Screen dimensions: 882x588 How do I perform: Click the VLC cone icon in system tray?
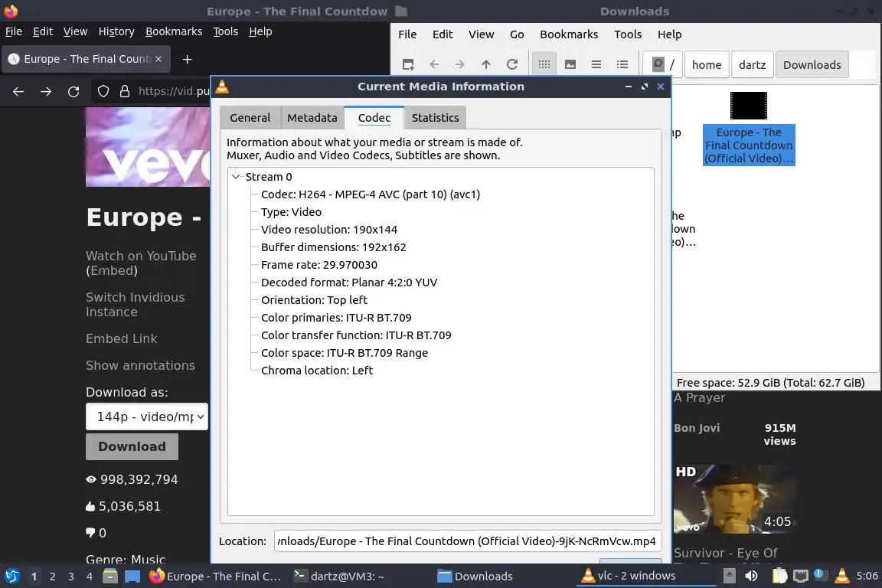click(841, 576)
